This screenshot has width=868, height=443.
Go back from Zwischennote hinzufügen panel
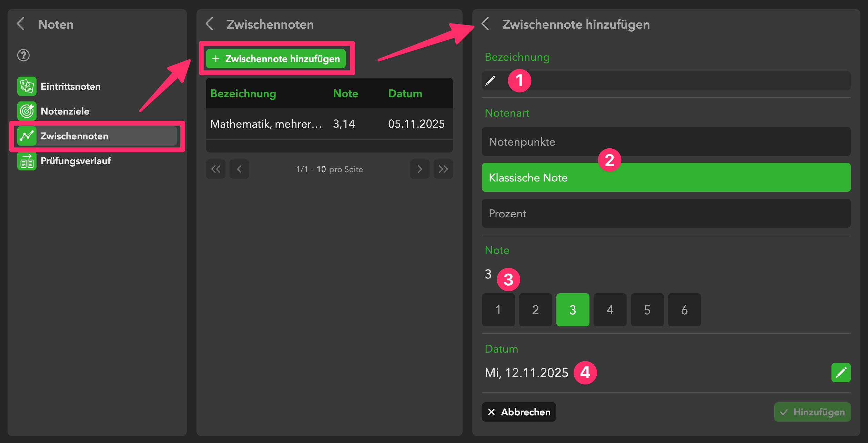pyautogui.click(x=485, y=24)
